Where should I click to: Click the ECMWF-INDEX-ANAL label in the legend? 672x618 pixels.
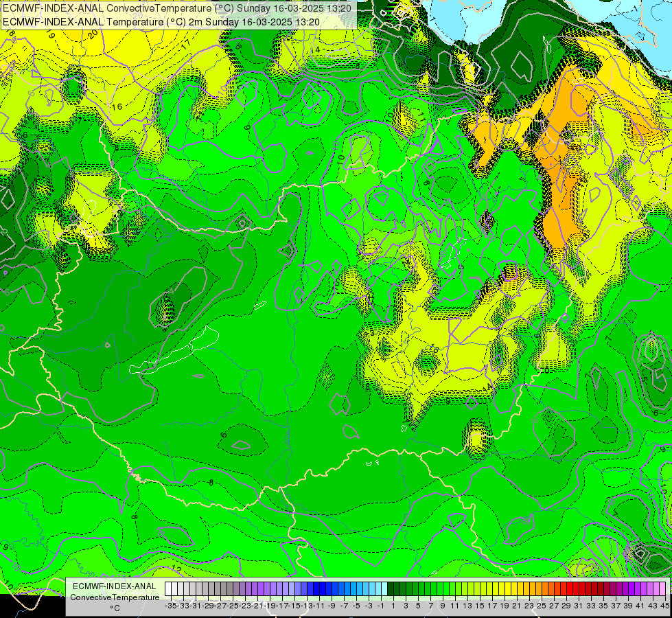tap(115, 586)
